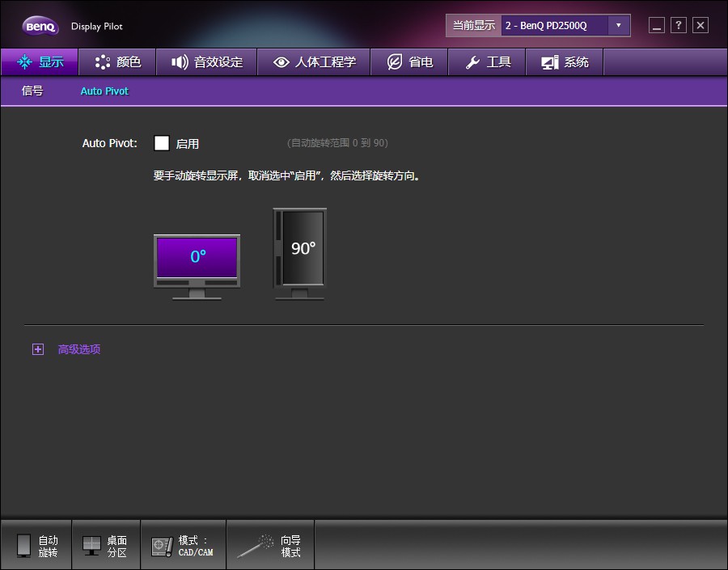Screen dimensions: 728x570
Task: Click the 自动旋转 auto rotate shortcut
Action: (x=36, y=546)
